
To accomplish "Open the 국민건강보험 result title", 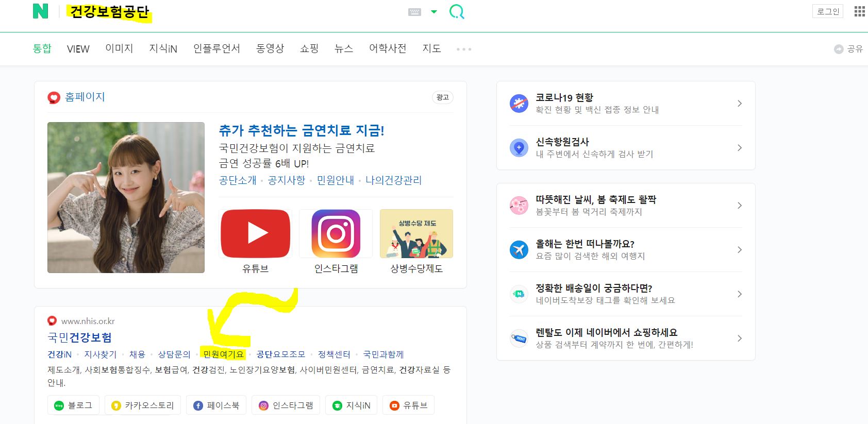I will [79, 337].
